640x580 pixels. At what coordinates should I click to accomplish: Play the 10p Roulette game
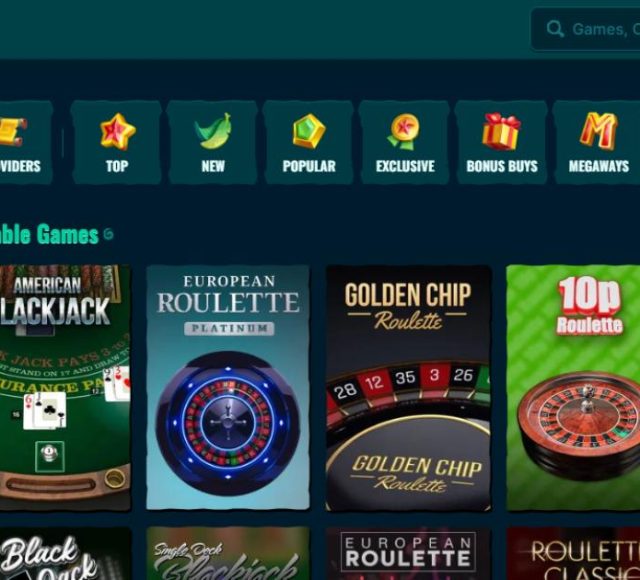pyautogui.click(x=573, y=387)
